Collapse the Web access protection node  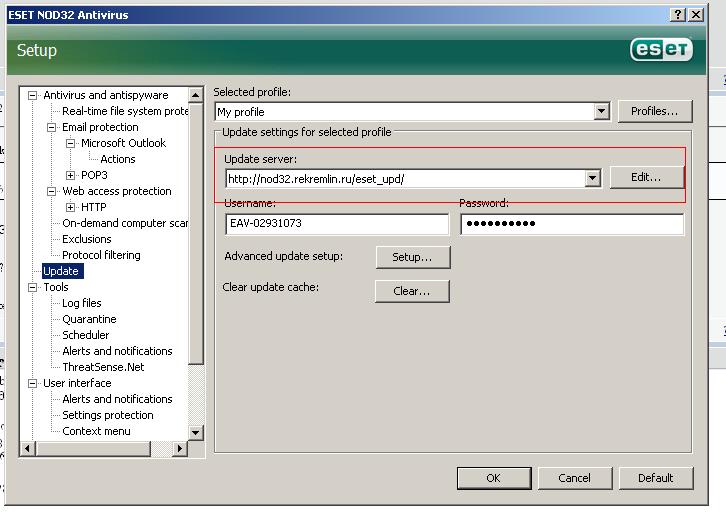(51, 191)
